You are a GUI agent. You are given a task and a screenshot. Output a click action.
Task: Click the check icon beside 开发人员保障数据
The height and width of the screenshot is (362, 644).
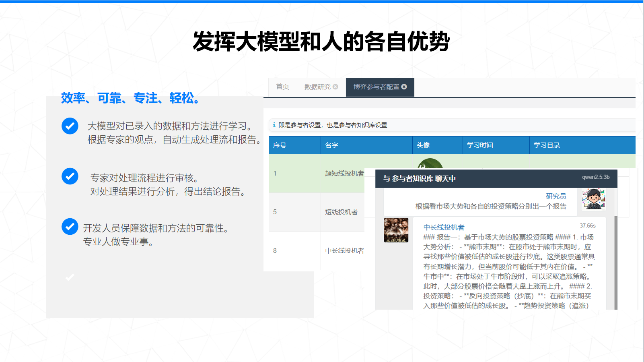(70, 226)
